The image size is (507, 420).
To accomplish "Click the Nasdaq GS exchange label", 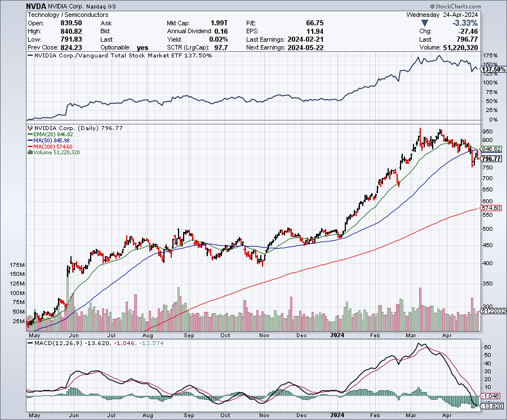I will point(101,6).
